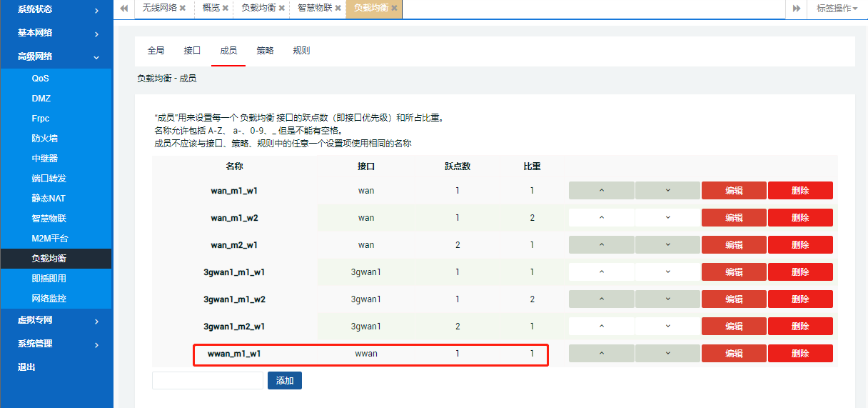The width and height of the screenshot is (868, 408).
Task: Close the 概览 tab using its x icon
Action: 226,9
